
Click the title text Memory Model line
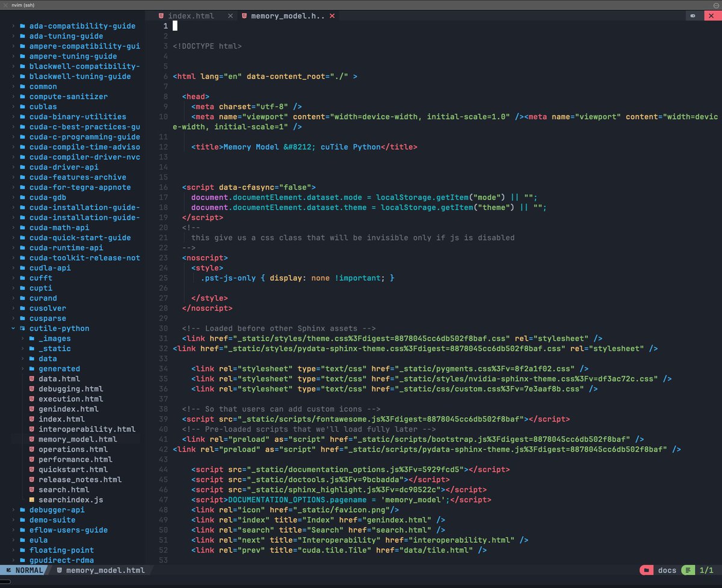pyautogui.click(x=304, y=147)
